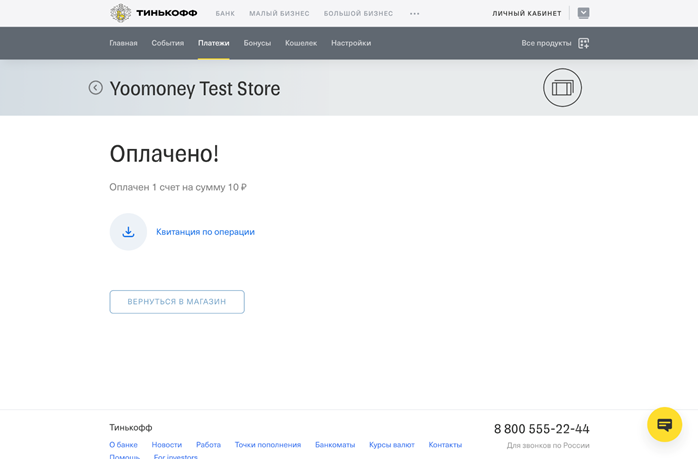Expand the personal cabinet dropdown arrow

(x=583, y=13)
